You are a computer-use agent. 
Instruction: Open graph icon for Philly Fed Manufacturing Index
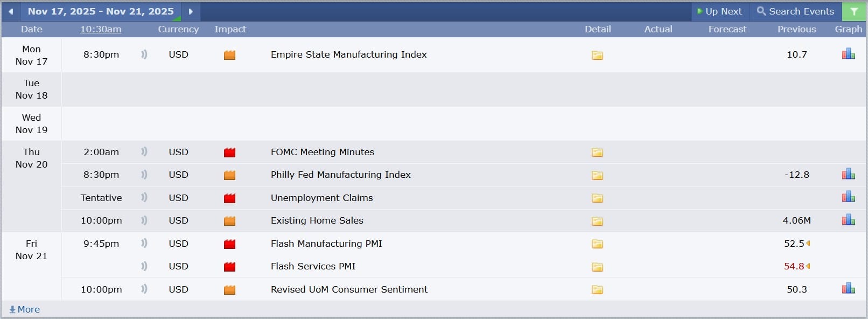(848, 174)
